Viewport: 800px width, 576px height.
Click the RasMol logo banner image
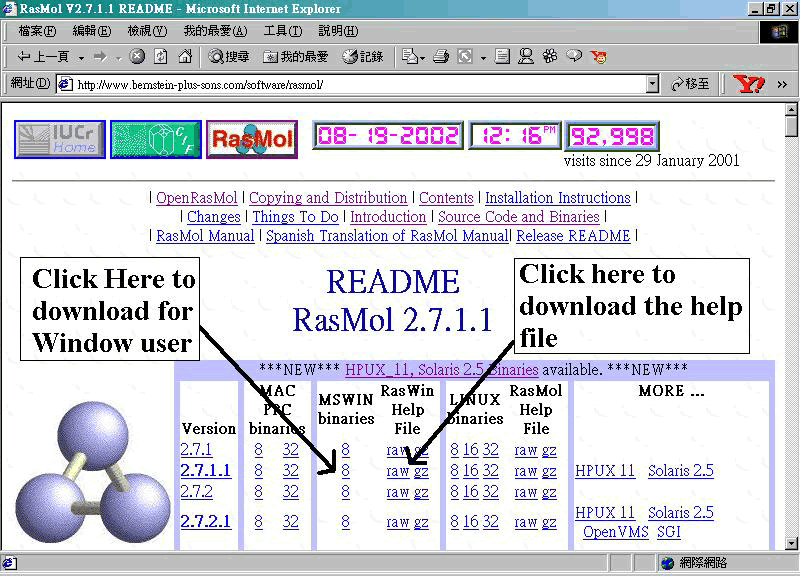point(252,139)
